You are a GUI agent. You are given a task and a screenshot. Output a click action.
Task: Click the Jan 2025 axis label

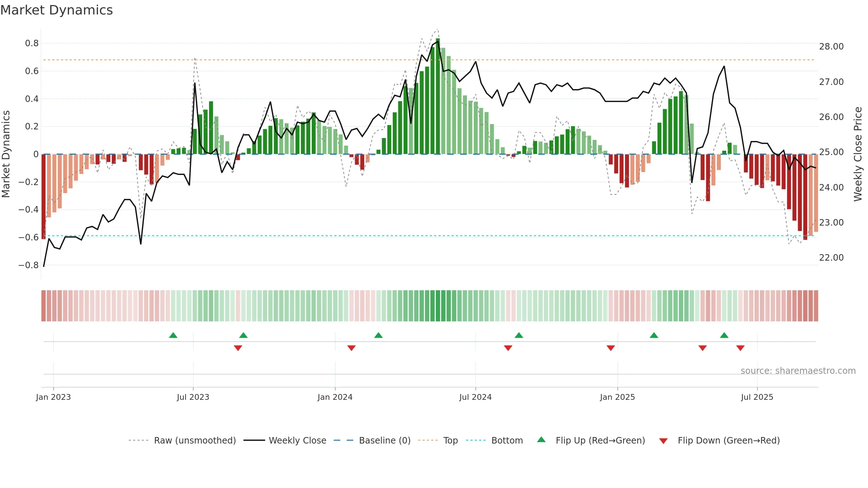pos(618,397)
